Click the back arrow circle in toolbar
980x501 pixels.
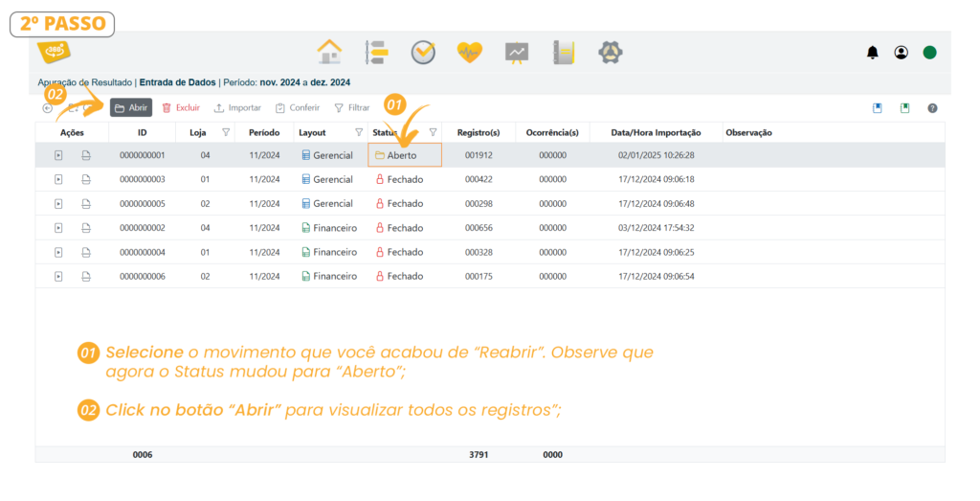coord(48,108)
